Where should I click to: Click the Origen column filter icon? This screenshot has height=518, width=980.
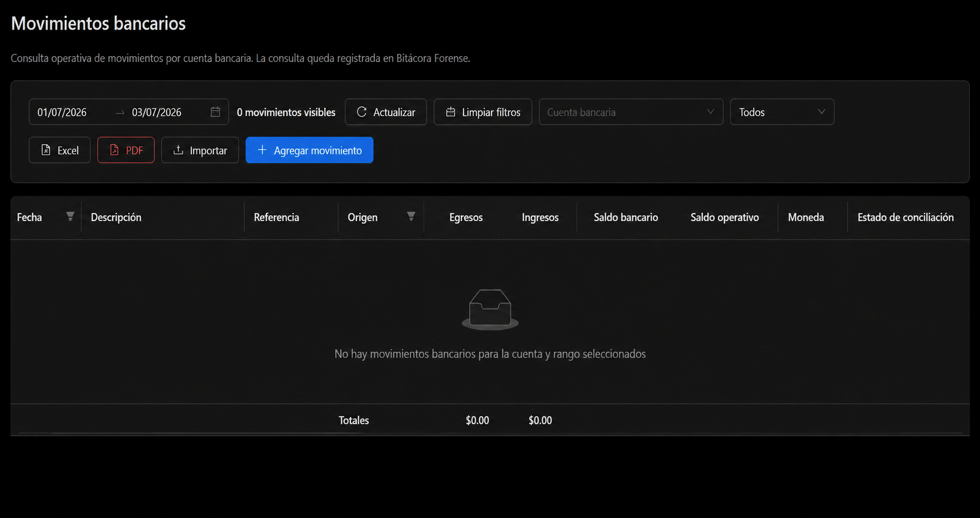[411, 216]
